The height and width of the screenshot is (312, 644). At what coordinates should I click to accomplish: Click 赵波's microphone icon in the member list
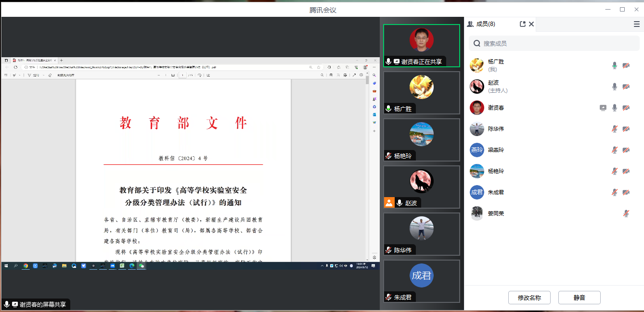click(615, 87)
